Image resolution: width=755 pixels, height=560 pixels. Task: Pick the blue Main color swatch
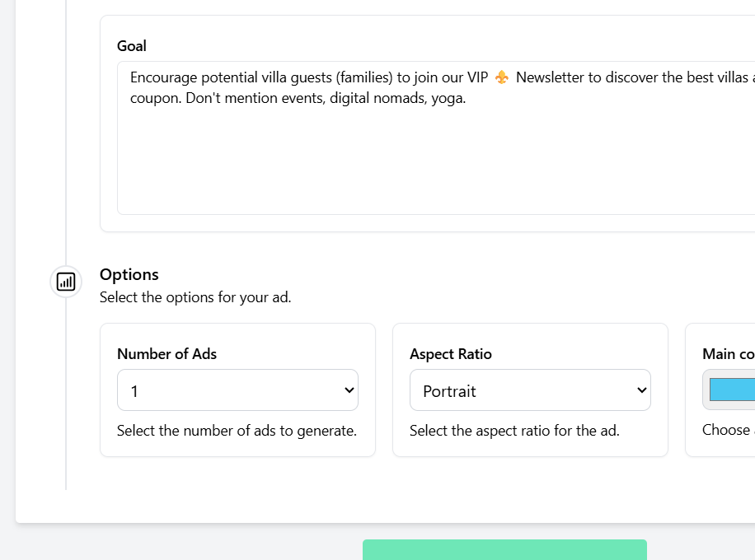point(732,390)
